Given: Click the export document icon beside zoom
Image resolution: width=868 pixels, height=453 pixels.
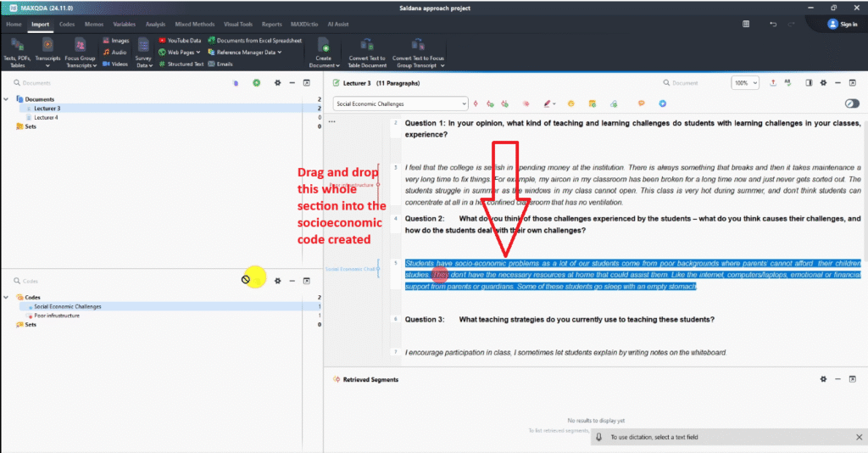Looking at the screenshot, I should (773, 83).
